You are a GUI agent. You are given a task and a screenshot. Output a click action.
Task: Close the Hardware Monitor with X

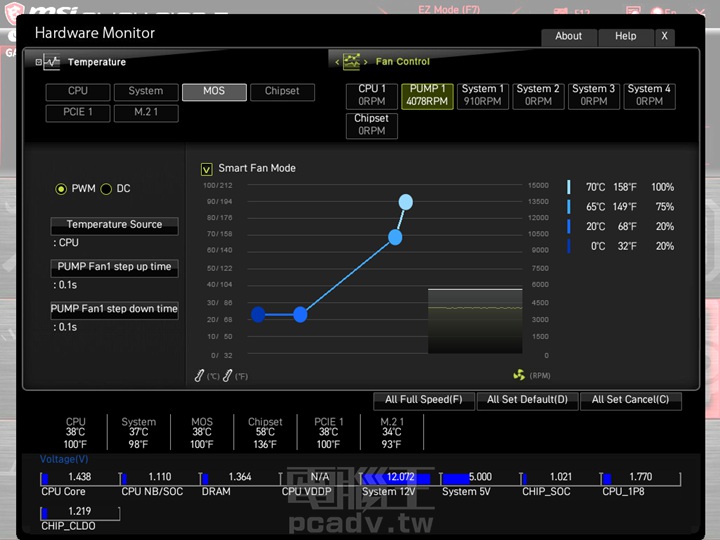pyautogui.click(x=664, y=36)
